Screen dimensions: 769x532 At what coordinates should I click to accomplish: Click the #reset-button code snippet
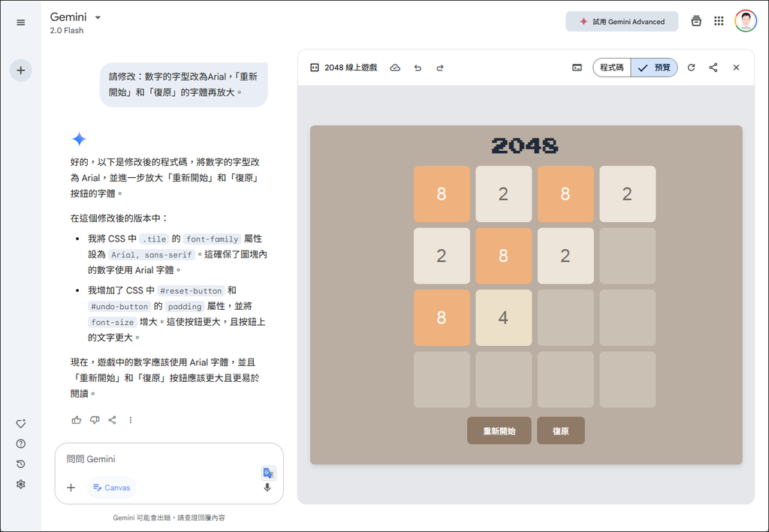click(191, 290)
